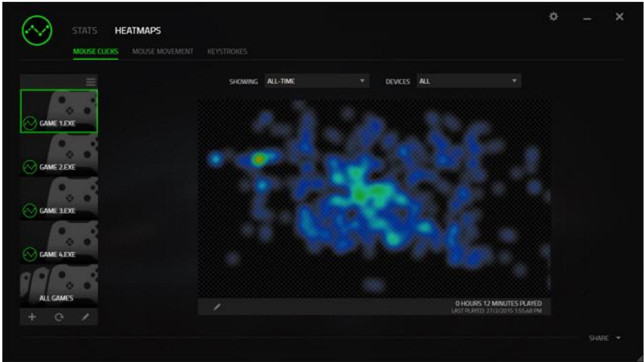
Task: Click the 0 HOURS 12 MINUTES PLAYED text
Action: [499, 304]
